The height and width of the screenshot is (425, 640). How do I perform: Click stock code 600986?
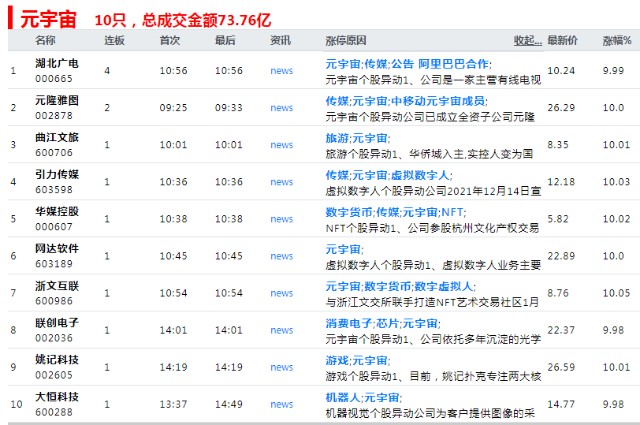54,301
